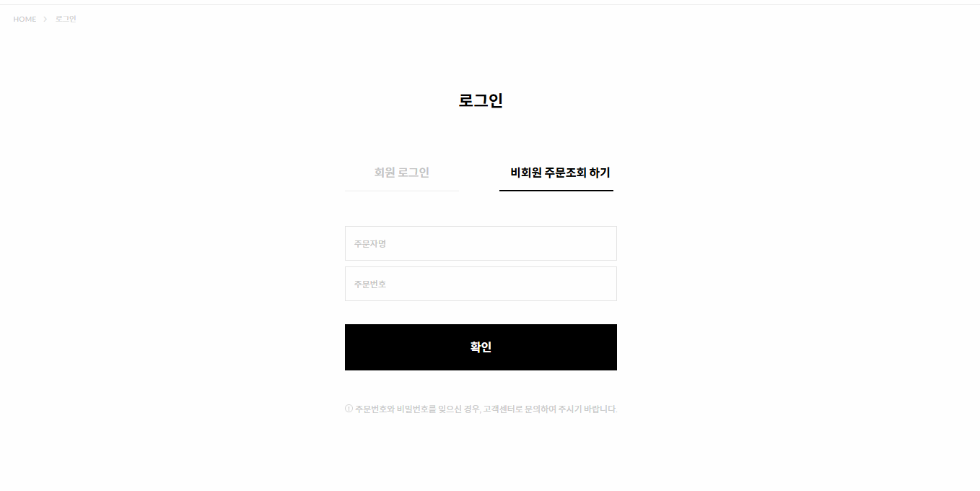980x491 pixels.
Task: Select the 비회원 주문조회 하기 tab
Action: (556, 173)
